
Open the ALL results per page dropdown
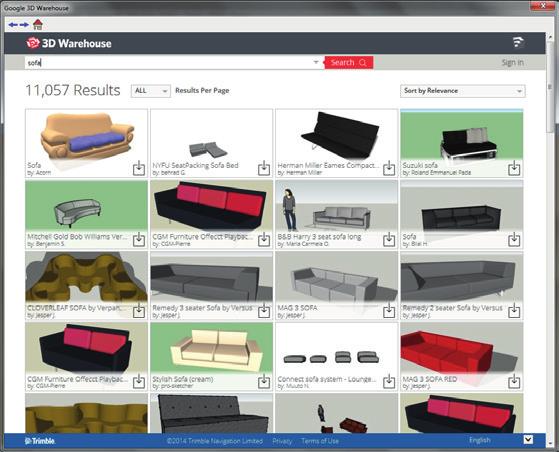151,91
